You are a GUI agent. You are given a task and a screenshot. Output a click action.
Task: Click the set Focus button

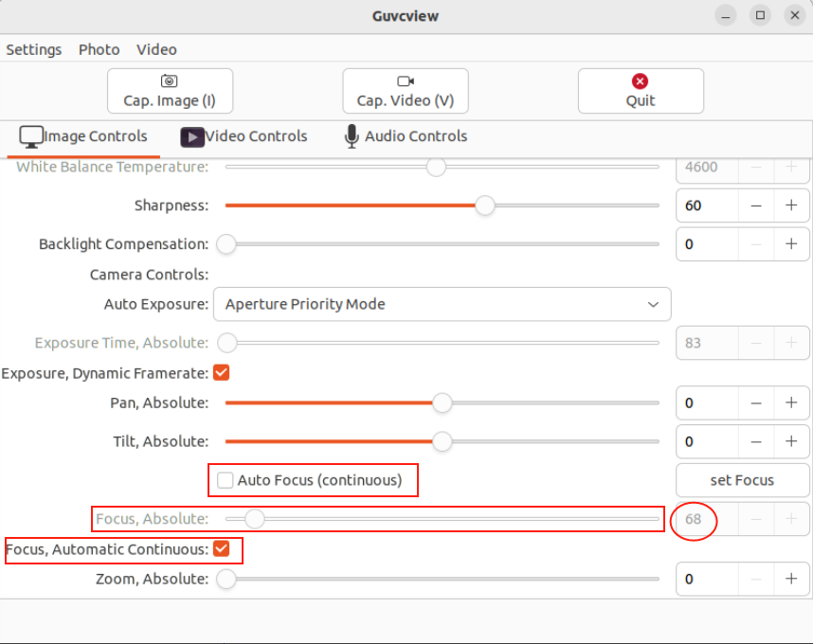[x=742, y=480]
